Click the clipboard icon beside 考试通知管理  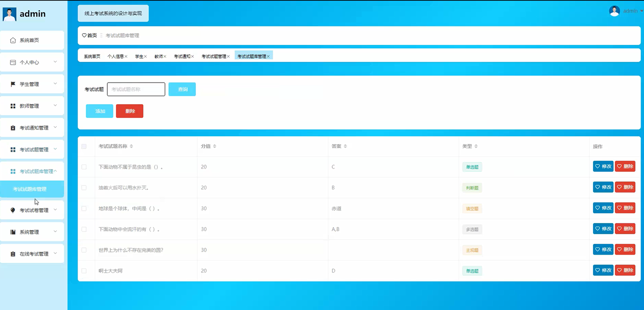13,128
